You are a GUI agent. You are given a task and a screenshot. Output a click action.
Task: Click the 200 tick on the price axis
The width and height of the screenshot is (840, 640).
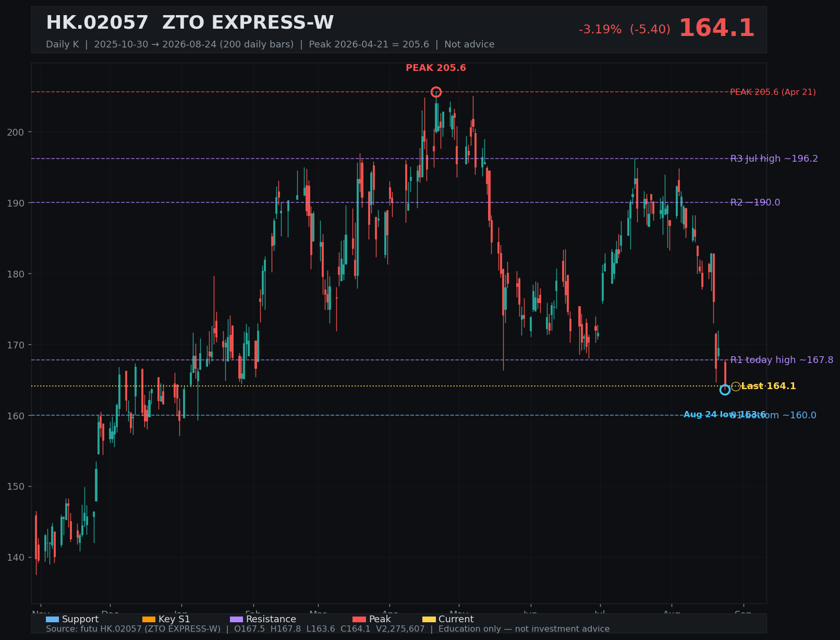pos(16,132)
